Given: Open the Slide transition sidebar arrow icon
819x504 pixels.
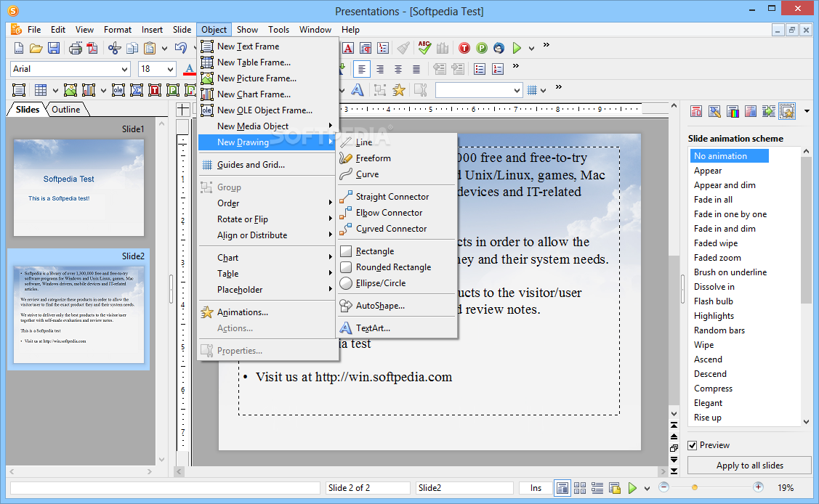Looking at the screenshot, I should click(x=769, y=110).
